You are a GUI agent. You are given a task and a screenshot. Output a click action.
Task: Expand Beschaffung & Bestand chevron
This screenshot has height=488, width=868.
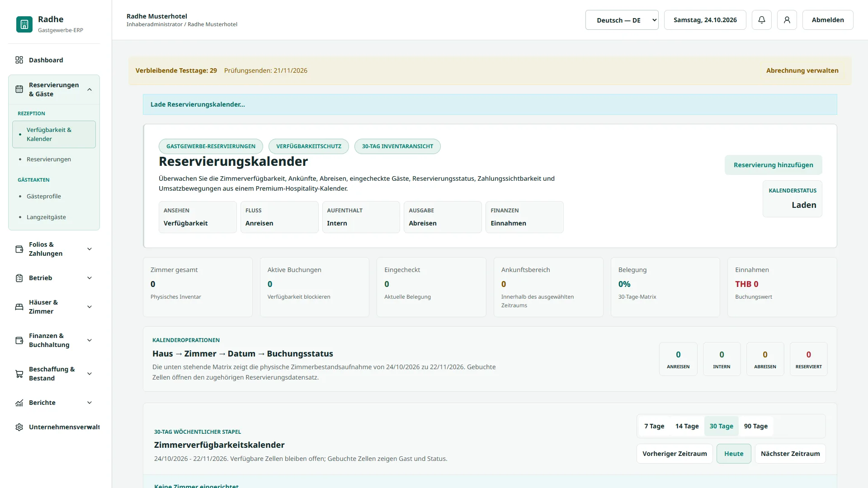coord(90,374)
